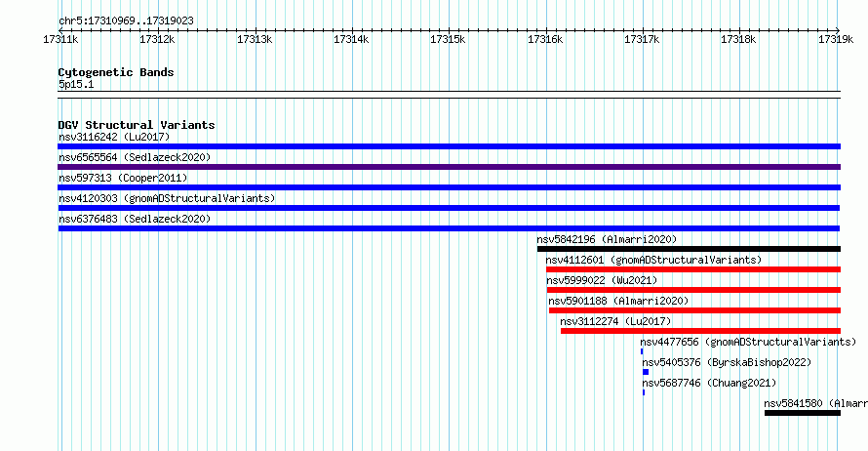Click the red bar for nsv5999022
Image resolution: width=868 pixels, height=451 pixels.
tap(693, 290)
